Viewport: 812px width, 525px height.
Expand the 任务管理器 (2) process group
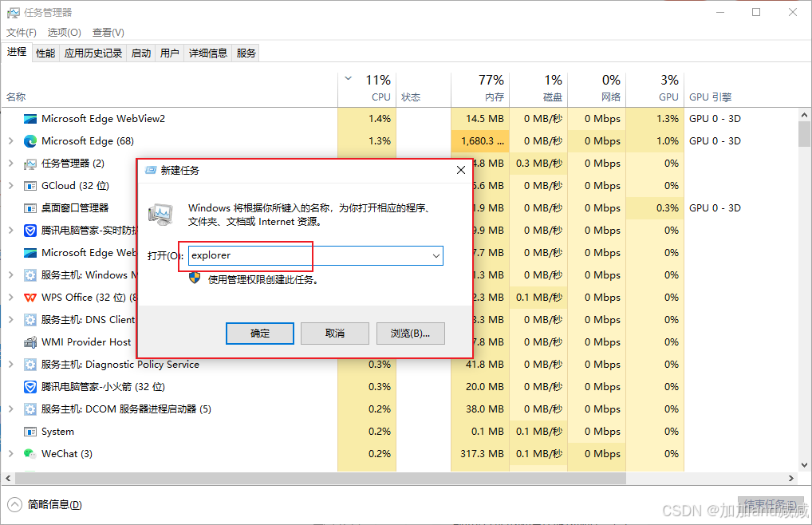(x=11, y=163)
